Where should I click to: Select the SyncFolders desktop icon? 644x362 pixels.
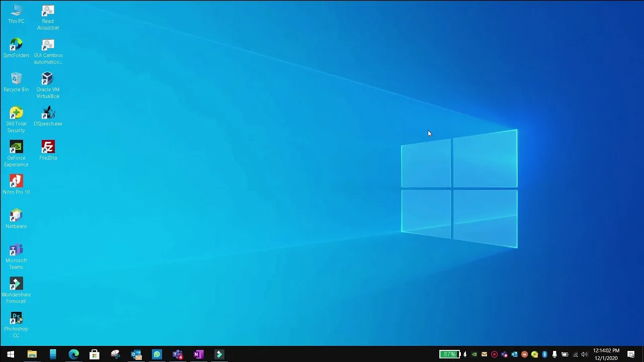coord(16,48)
